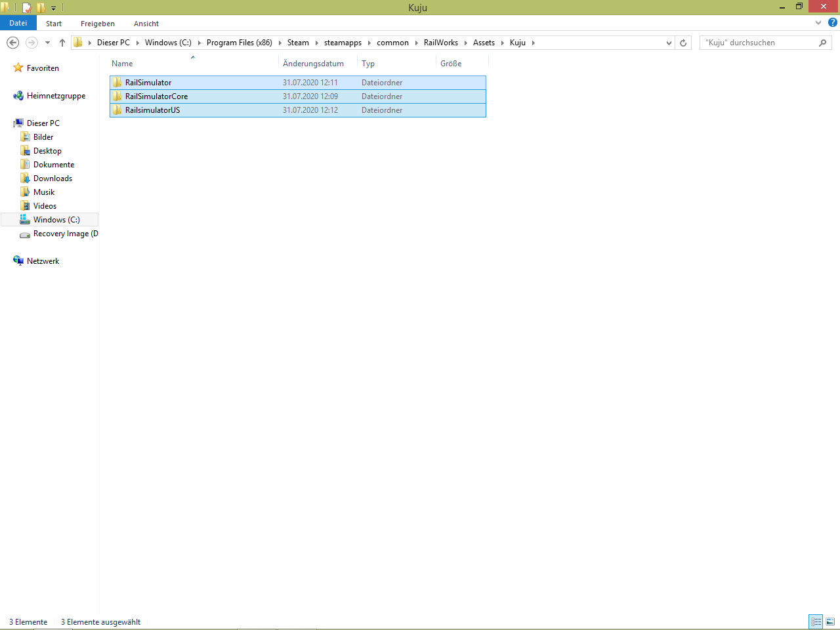Go up one level with Up arrow
Screen dimensions: 840x630
point(62,43)
